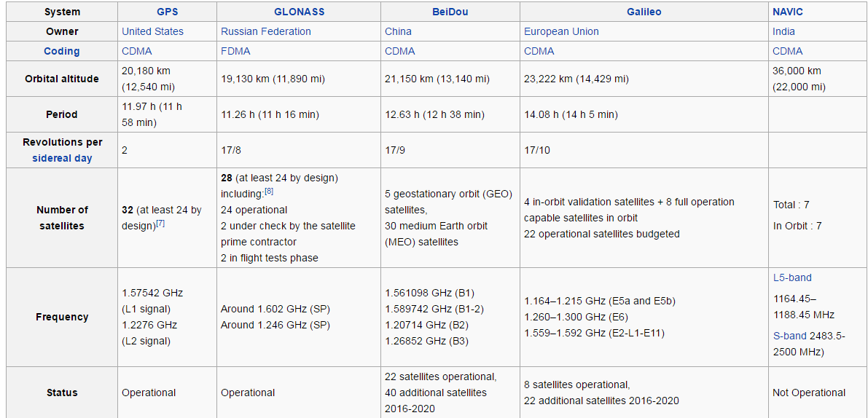
Task: Open the GPS column header link
Action: 167,12
